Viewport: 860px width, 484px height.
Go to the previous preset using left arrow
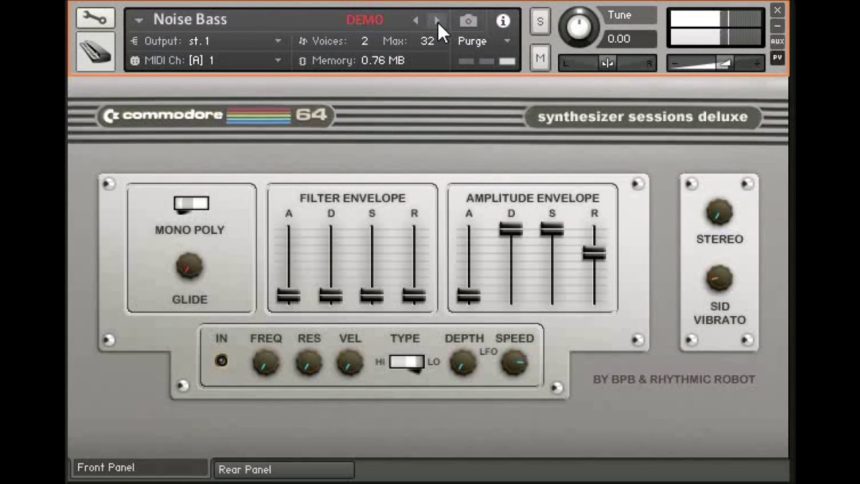click(416, 20)
